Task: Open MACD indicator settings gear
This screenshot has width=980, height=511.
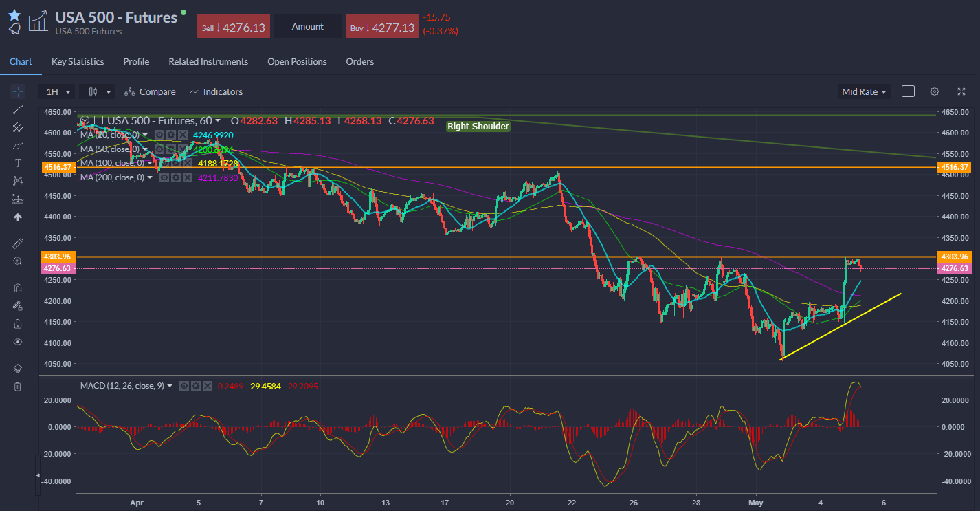Action: click(x=195, y=386)
